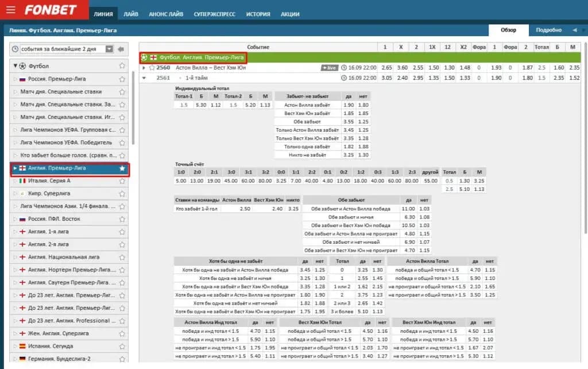Collapse the Футбол tree section
Viewport: 588px width, 369px height.
coord(16,66)
